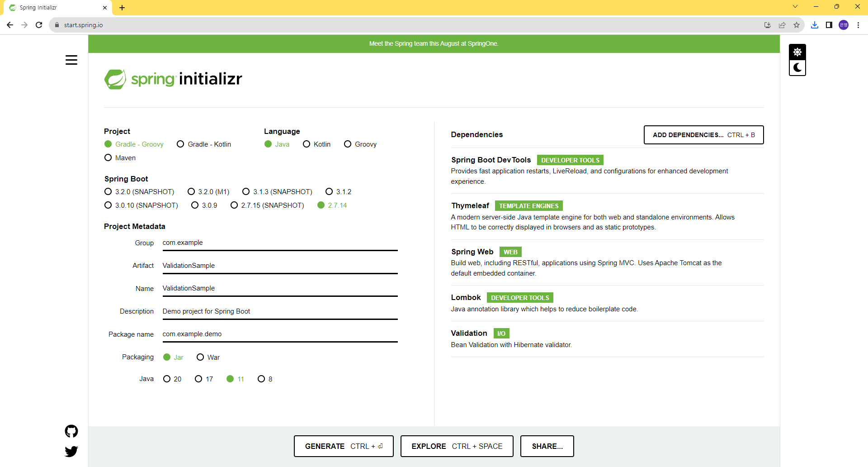Toggle browser side panel icon

tap(829, 25)
